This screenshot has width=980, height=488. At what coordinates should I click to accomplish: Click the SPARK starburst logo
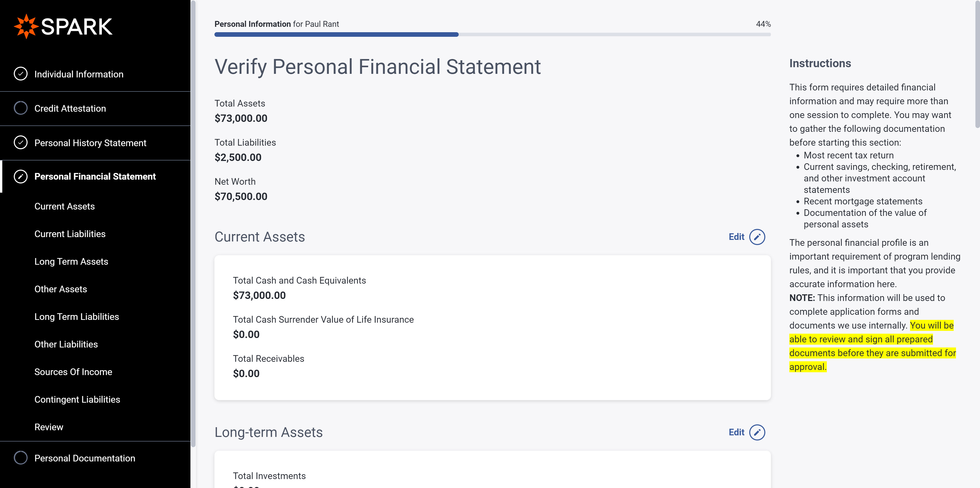26,26
